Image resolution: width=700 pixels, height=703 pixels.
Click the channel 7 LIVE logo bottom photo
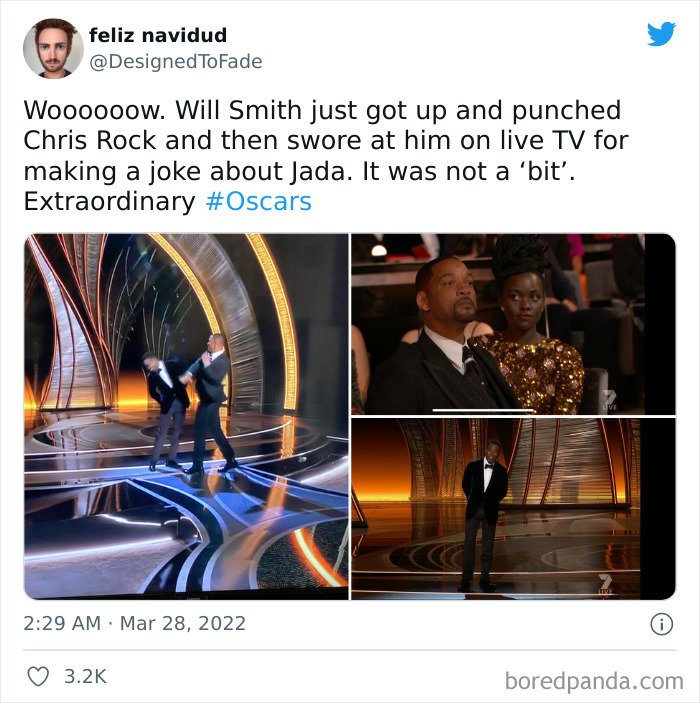pos(605,584)
